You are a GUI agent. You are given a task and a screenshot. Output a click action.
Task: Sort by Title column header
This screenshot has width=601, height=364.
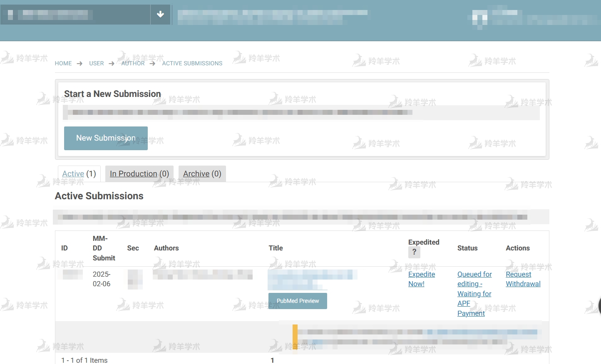coord(276,248)
